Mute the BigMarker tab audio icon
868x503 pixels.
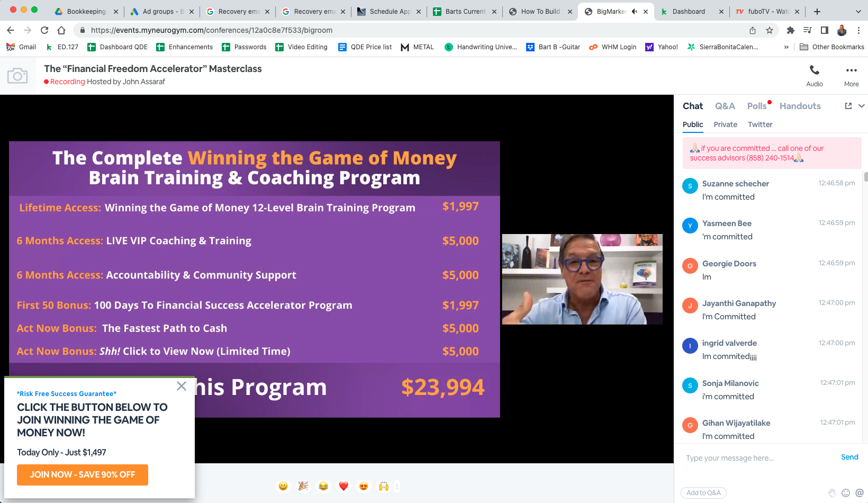coord(634,11)
